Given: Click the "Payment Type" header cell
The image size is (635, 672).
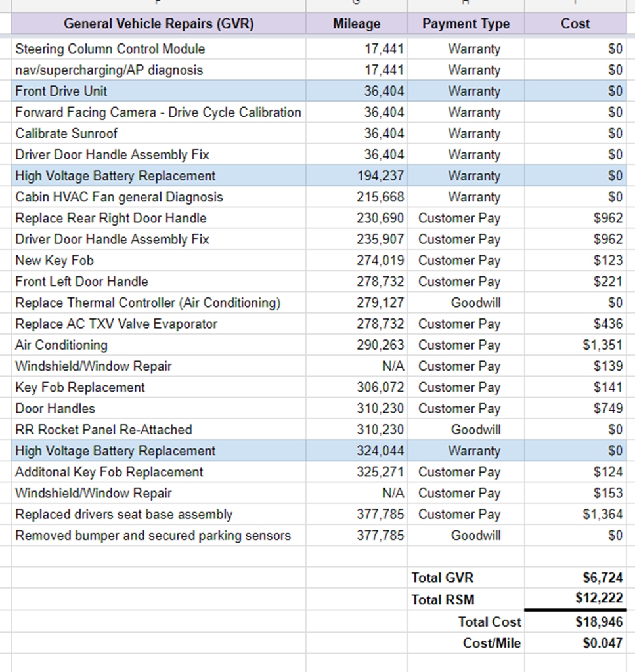Looking at the screenshot, I should pyautogui.click(x=466, y=23).
